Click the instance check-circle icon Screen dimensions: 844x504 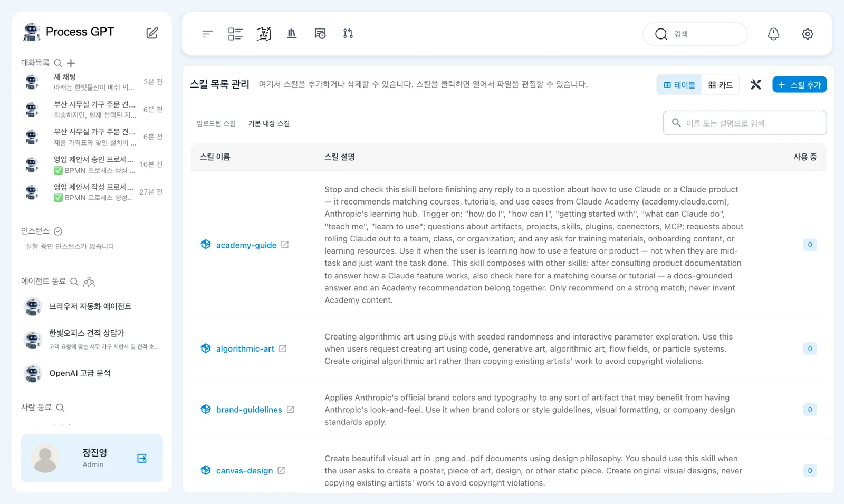coord(58,231)
